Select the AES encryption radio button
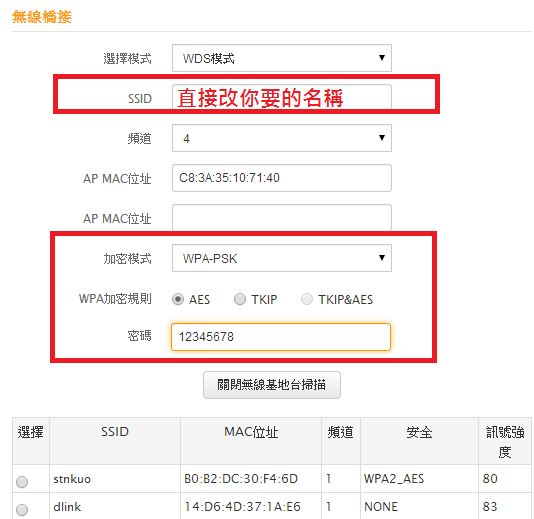 (178, 299)
